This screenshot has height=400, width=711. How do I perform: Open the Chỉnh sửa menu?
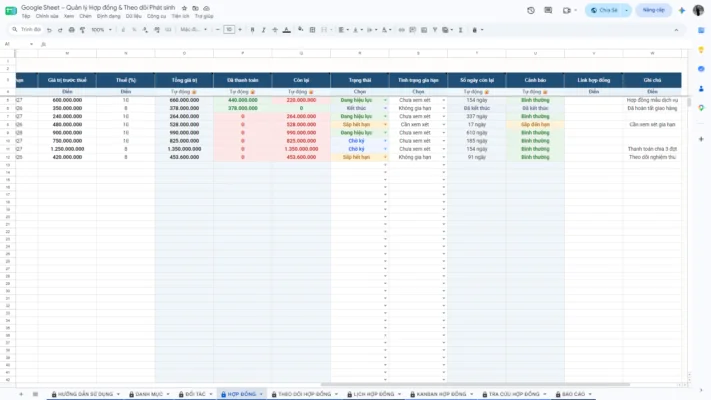47,16
